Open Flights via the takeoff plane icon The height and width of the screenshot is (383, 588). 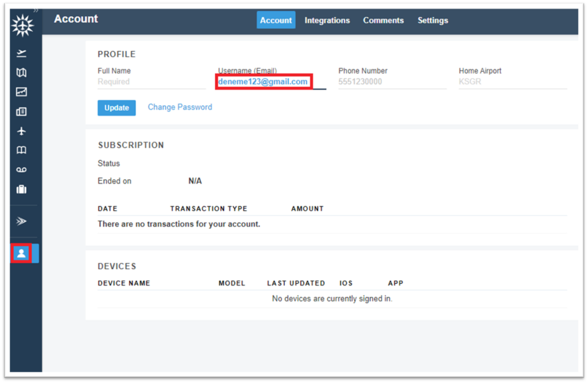pyautogui.click(x=21, y=53)
